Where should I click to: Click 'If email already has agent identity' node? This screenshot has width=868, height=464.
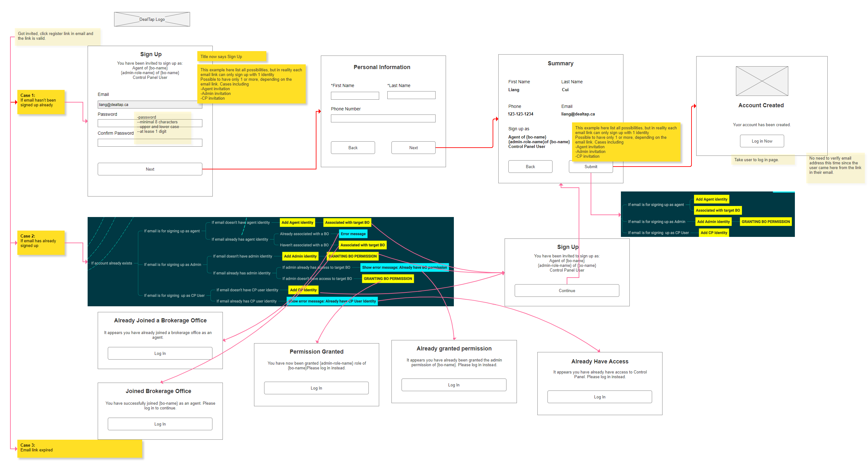click(240, 239)
